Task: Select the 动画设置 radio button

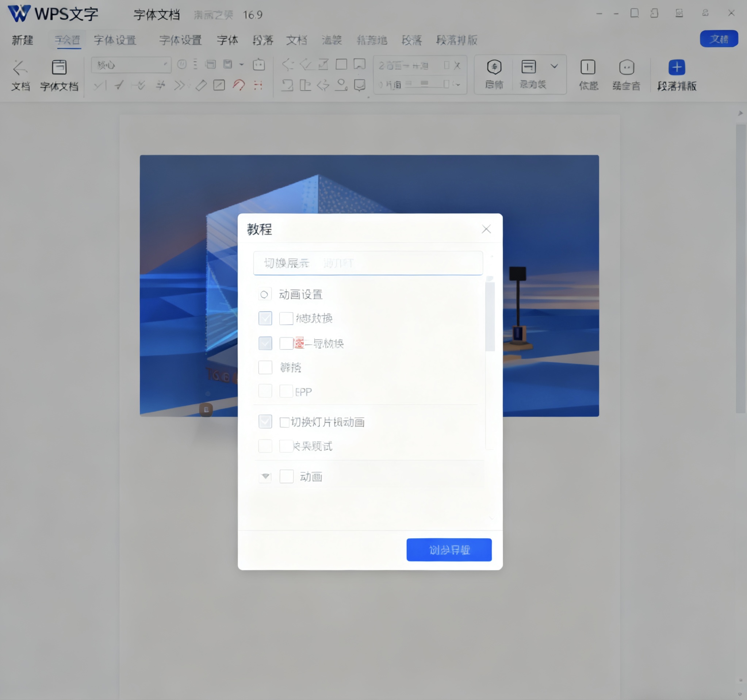Action: [264, 295]
